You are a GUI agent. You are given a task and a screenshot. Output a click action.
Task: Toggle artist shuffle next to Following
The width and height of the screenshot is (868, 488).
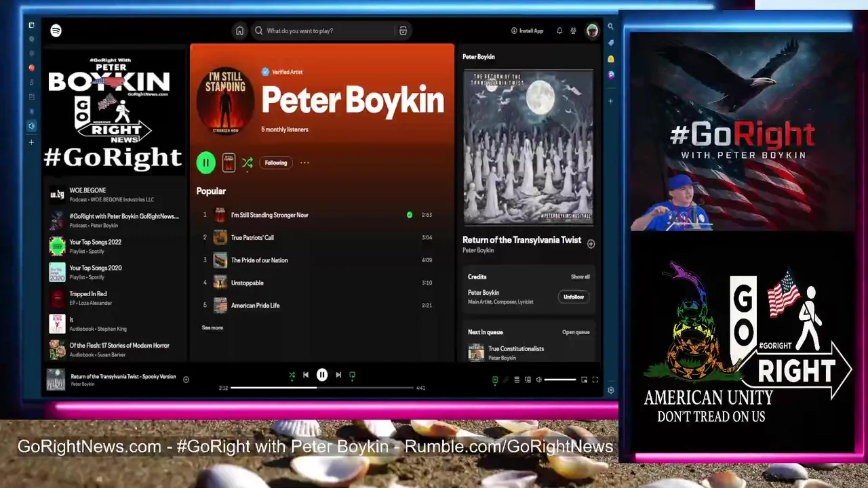pos(248,163)
